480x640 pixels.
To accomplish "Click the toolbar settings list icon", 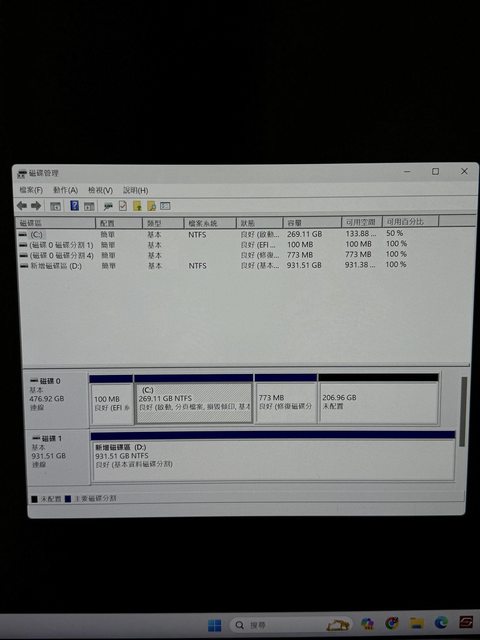I will pyautogui.click(x=165, y=206).
